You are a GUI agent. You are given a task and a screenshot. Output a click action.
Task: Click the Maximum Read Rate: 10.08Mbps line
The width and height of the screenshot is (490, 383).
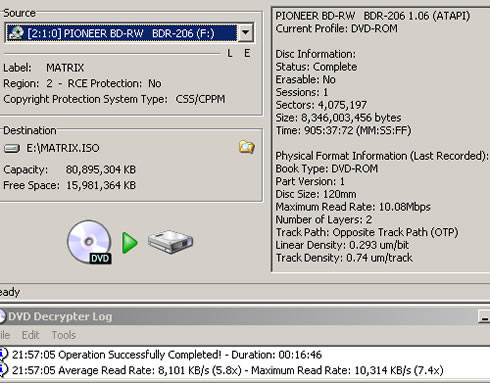353,207
